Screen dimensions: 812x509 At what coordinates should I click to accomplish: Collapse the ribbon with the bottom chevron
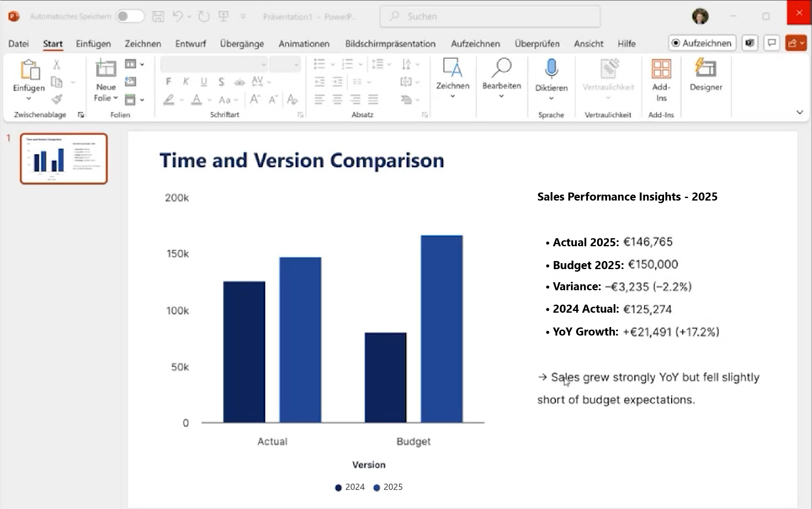[x=800, y=112]
